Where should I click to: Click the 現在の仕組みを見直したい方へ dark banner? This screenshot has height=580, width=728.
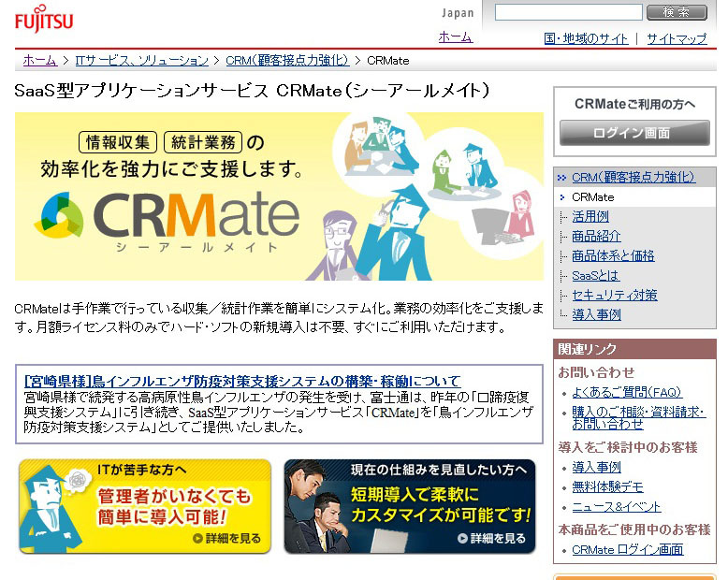click(x=410, y=506)
